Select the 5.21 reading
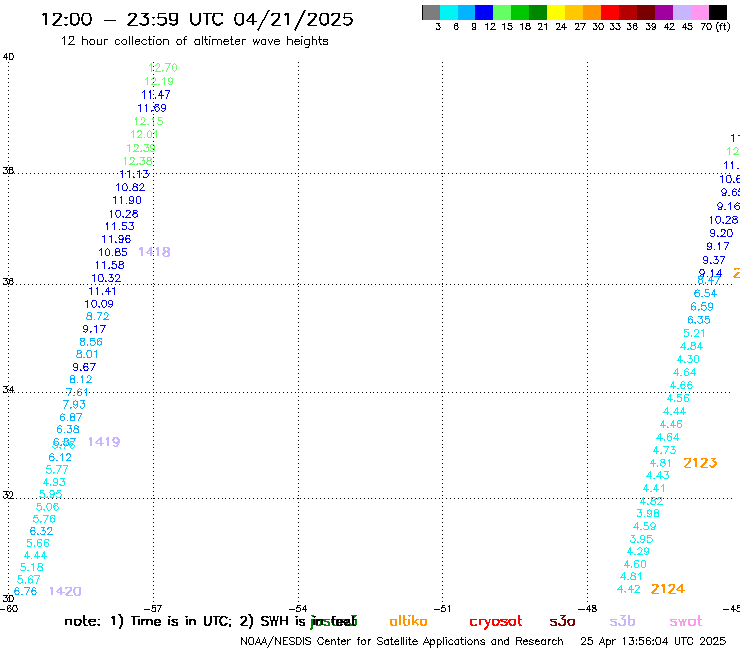The width and height of the screenshot is (740, 650). tap(695, 333)
